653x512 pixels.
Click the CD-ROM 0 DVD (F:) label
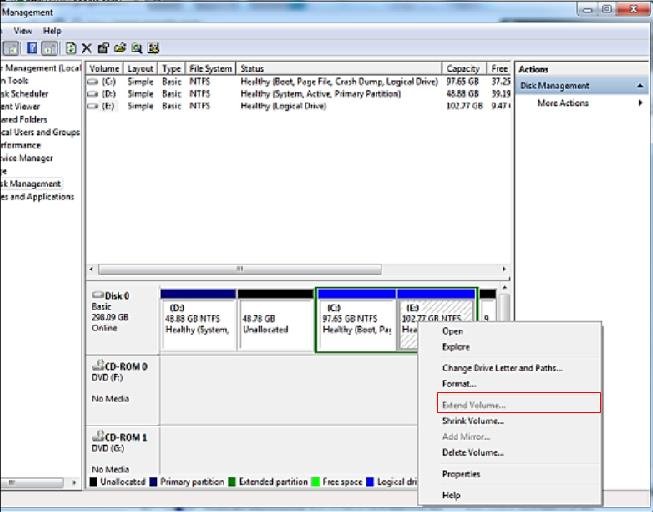point(119,372)
